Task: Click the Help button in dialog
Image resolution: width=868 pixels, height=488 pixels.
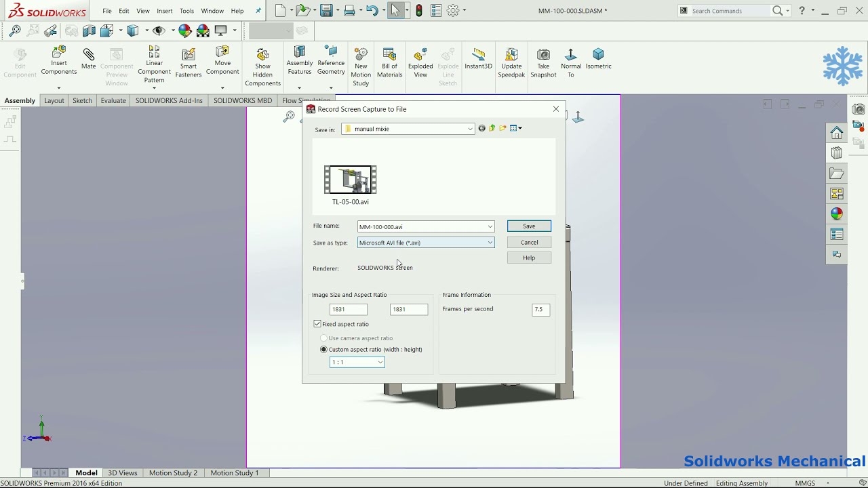Action: point(529,258)
